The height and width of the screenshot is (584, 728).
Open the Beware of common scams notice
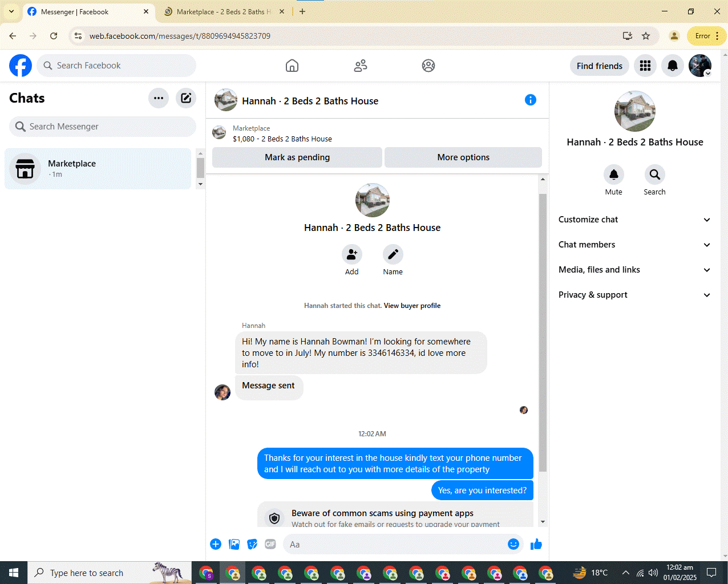point(395,514)
